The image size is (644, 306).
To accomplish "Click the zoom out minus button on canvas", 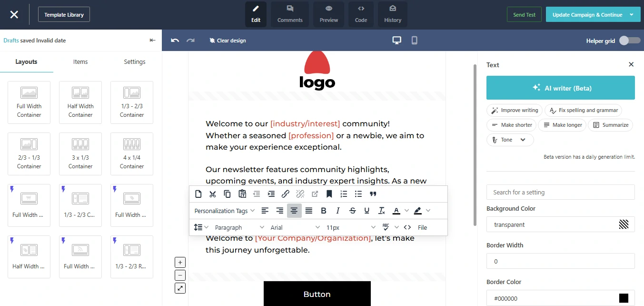I will coord(180,275).
